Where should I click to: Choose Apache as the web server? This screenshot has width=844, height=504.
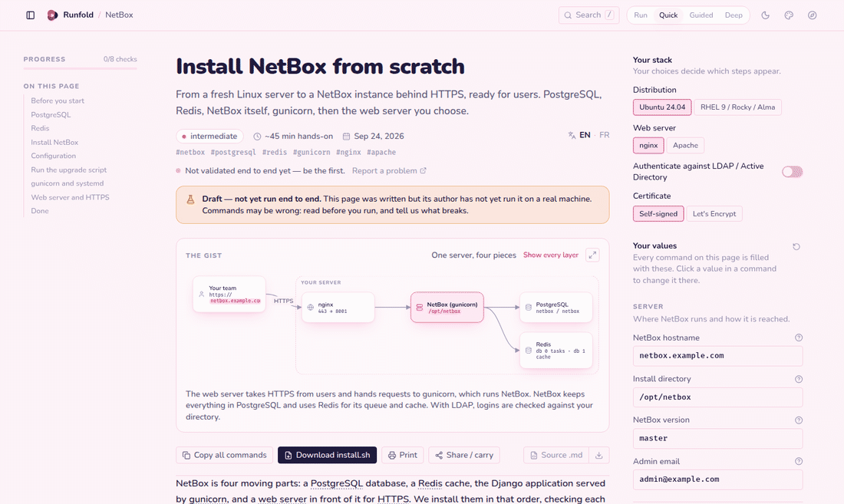(685, 145)
